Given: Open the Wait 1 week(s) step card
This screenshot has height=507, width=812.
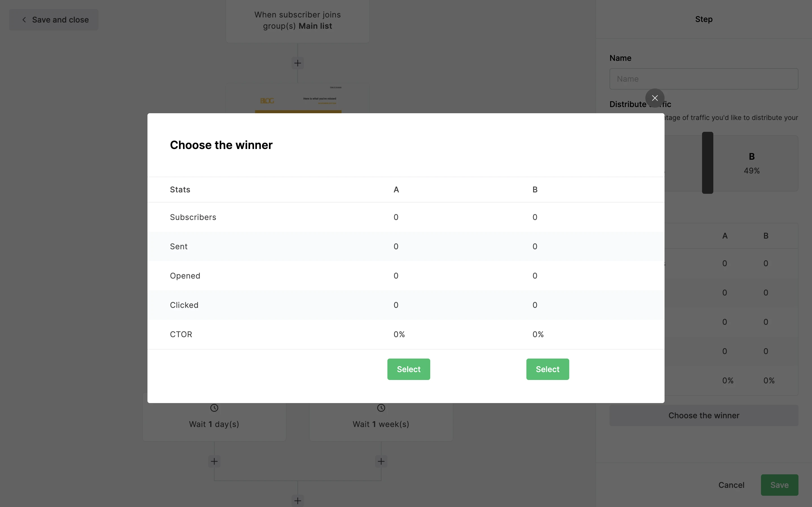Looking at the screenshot, I should click(x=381, y=424).
